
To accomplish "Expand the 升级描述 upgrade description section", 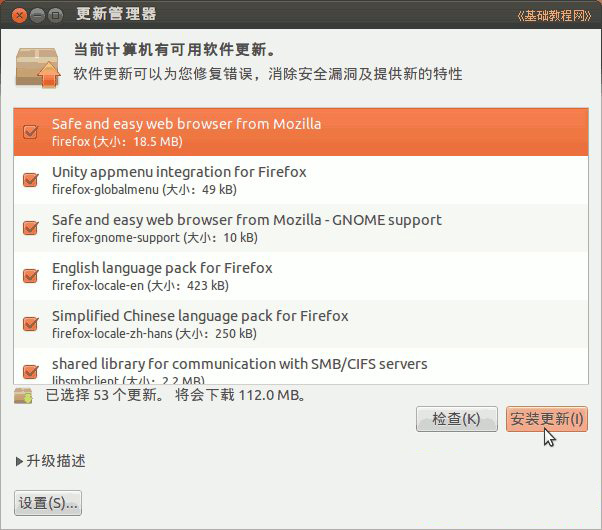I will tap(51, 461).
